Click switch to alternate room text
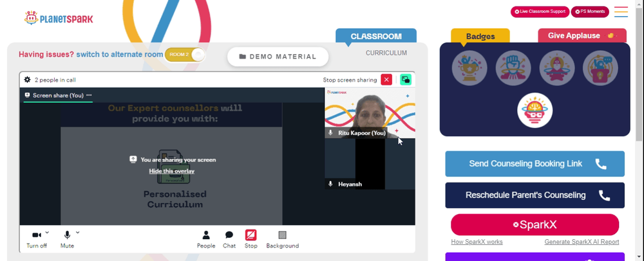This screenshot has height=261, width=644. tap(120, 54)
